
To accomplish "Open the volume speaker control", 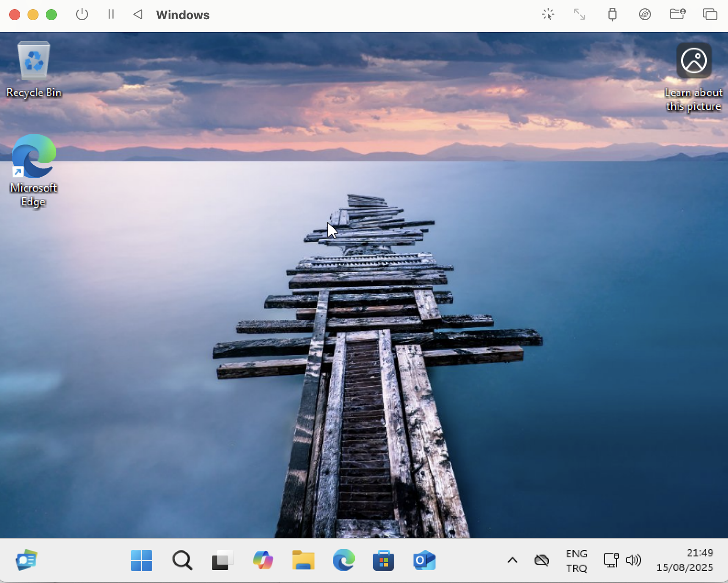I will coord(634,560).
